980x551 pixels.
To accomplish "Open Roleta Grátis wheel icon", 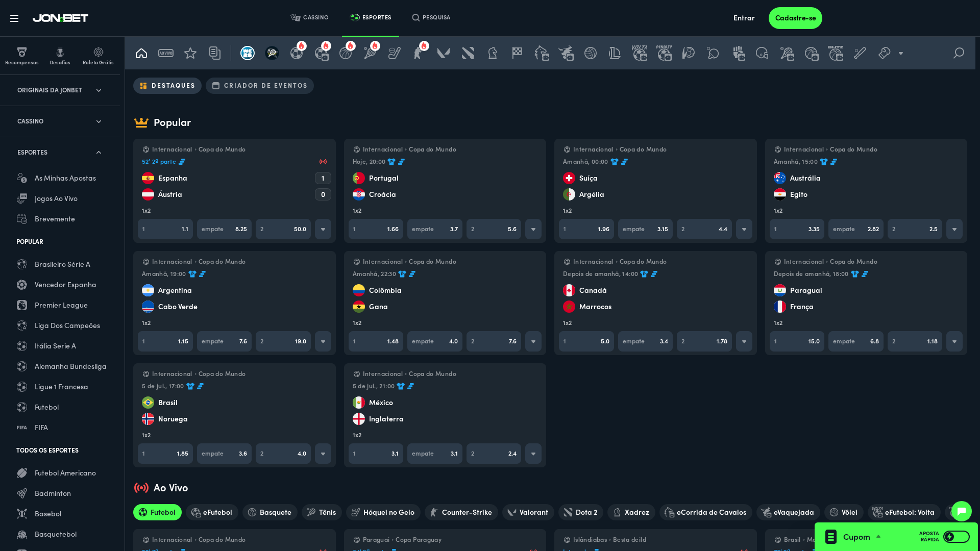I will pos(98,56).
